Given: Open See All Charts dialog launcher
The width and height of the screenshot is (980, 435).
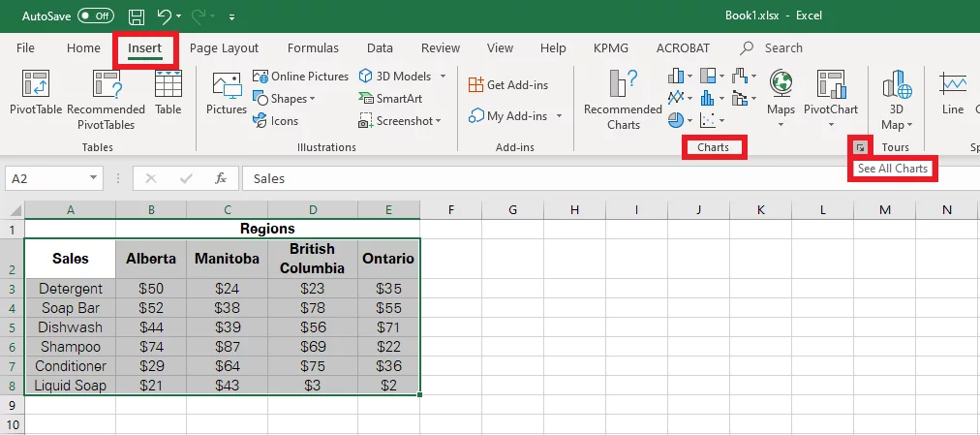Looking at the screenshot, I should pos(860,147).
